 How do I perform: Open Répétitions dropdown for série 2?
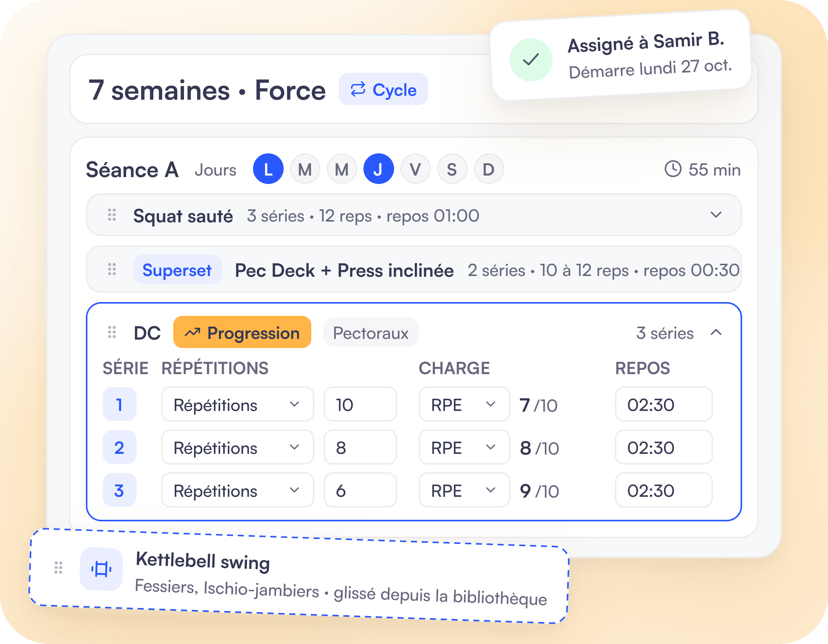[x=238, y=447]
